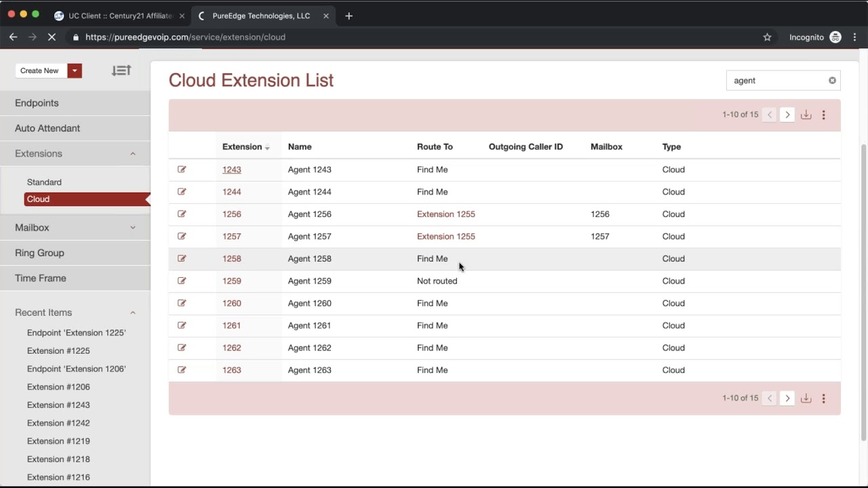The width and height of the screenshot is (868, 488).
Task: Open the Time Frame menu item
Action: 75,278
